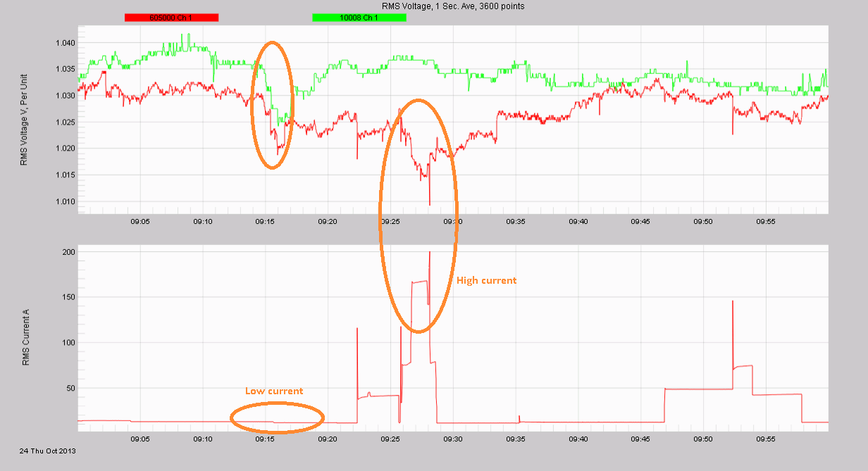The height and width of the screenshot is (471, 868).
Task: Click the 09:55 tick on the current time axis
Action: [x=765, y=438]
